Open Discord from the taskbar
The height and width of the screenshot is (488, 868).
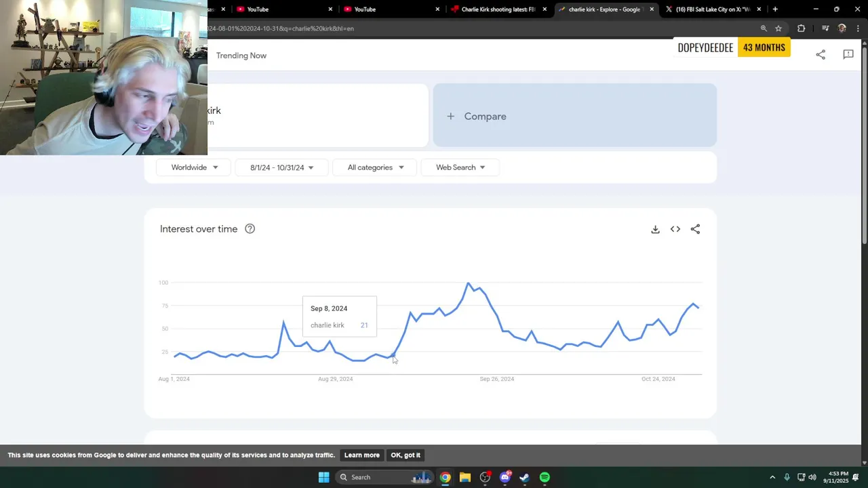[x=505, y=477]
